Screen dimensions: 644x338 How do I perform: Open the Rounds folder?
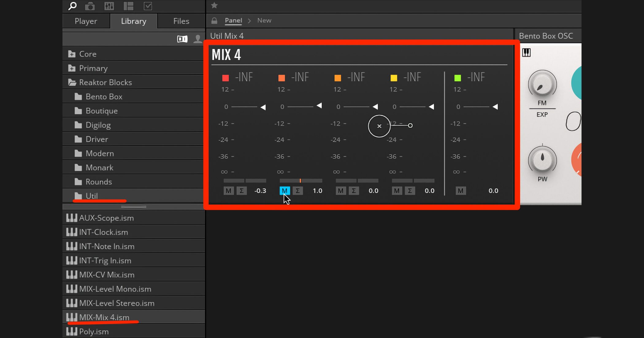coord(133,181)
